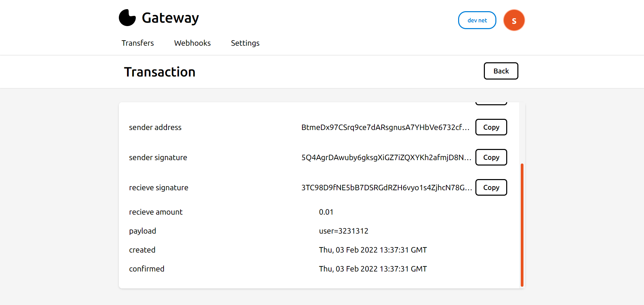
Task: Open the profile avatar marked S
Action: (514, 20)
